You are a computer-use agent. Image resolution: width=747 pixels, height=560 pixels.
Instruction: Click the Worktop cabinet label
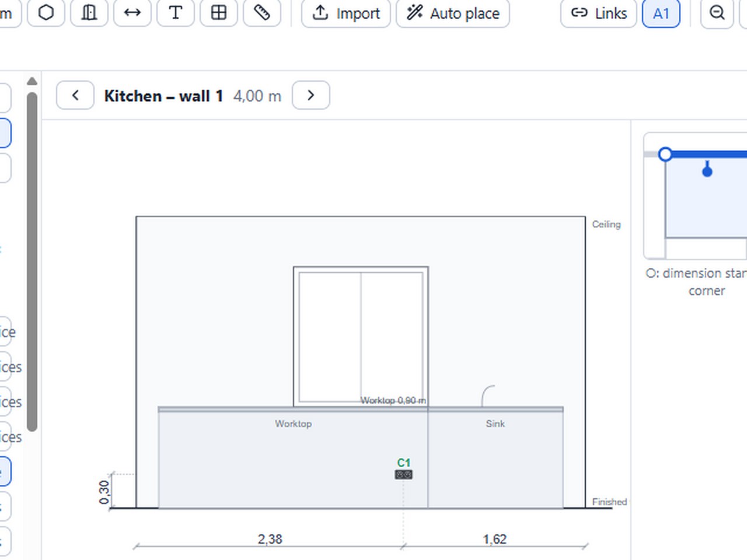[294, 423]
